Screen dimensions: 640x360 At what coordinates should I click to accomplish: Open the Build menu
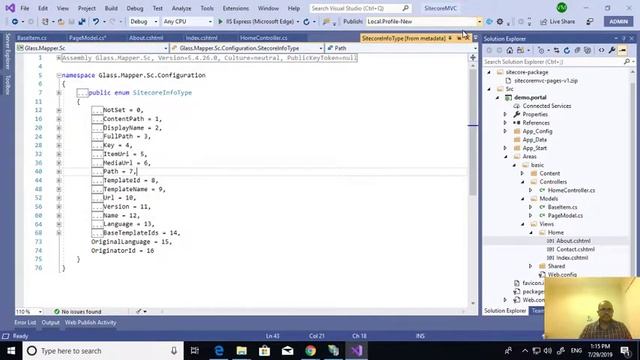[x=111, y=8]
